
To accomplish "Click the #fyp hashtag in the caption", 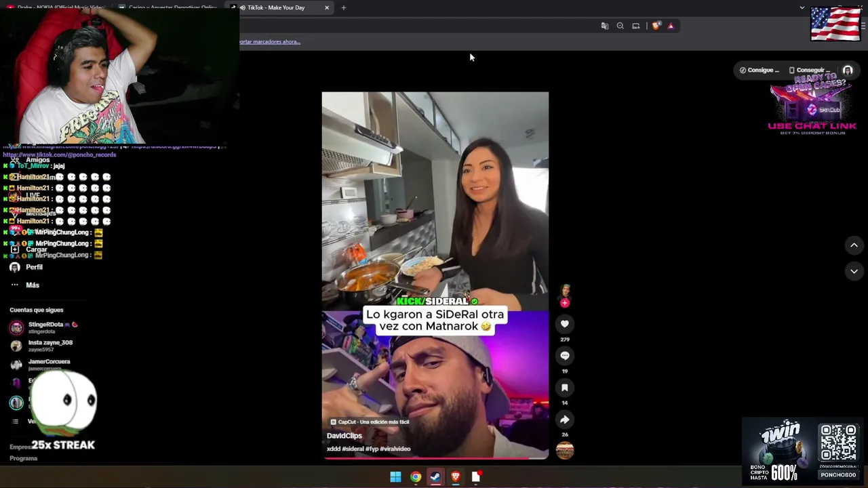I will tap(373, 449).
